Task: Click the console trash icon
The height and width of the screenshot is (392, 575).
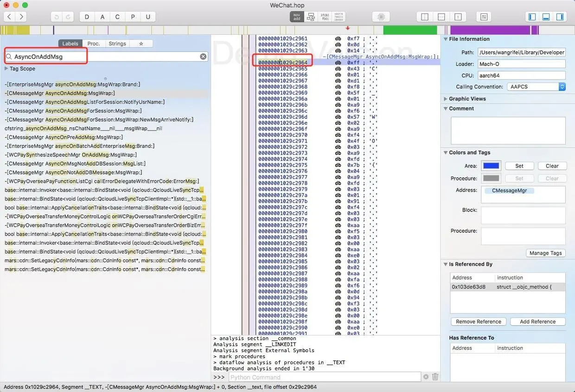Action: point(435,377)
